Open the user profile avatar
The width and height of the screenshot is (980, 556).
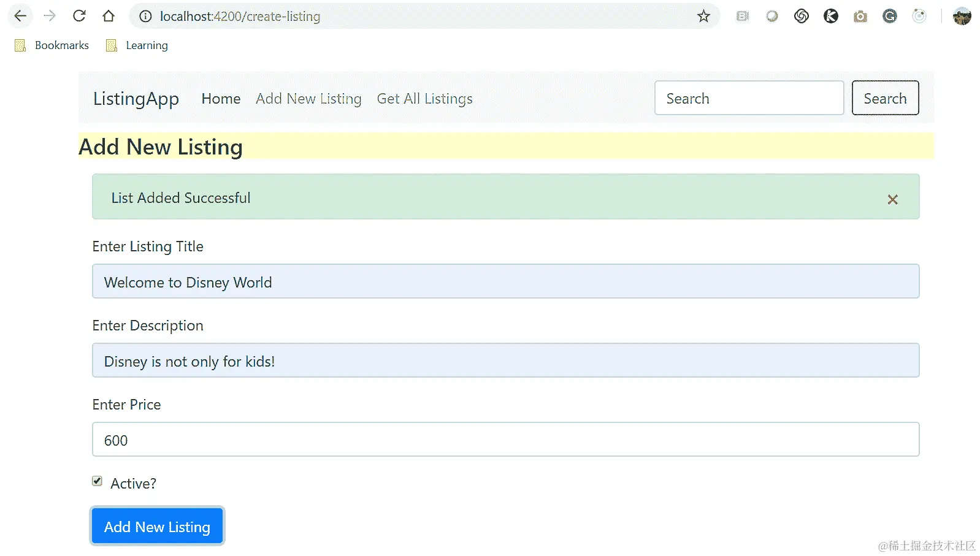tap(962, 17)
